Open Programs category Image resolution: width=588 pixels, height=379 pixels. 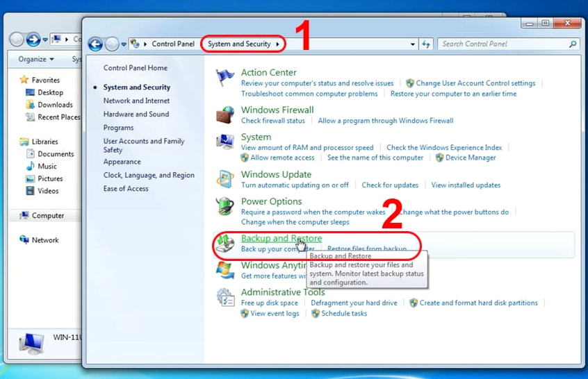118,128
